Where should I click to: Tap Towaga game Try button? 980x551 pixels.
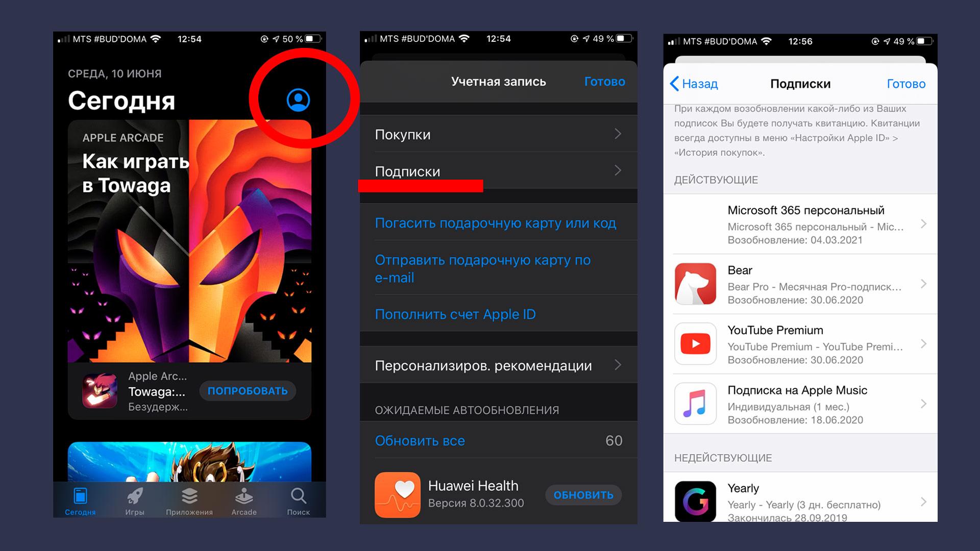tap(249, 390)
